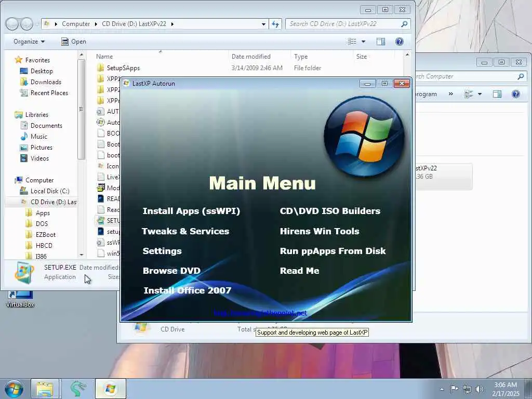The image size is (532, 399).
Task: Open Hirens Win Tools entry
Action: coord(320,231)
